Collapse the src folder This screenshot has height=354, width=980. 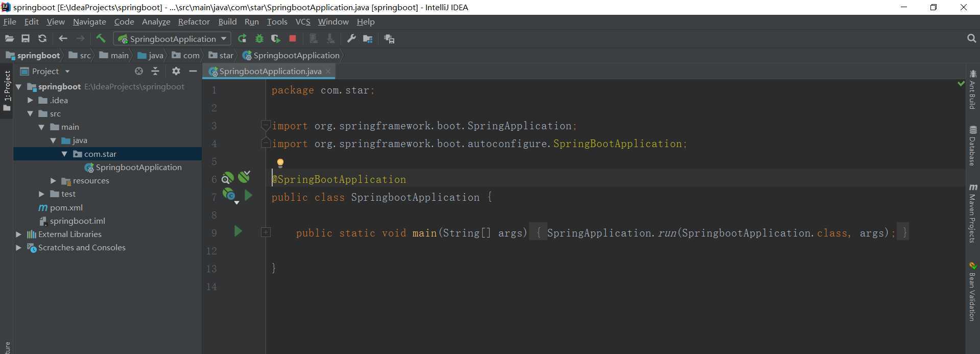click(30, 113)
